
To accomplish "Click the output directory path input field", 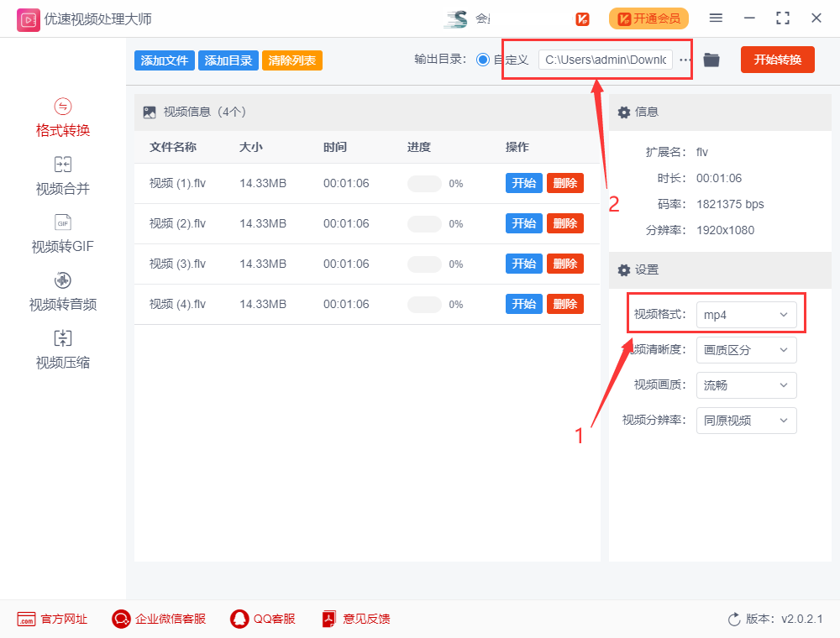I will (608, 60).
